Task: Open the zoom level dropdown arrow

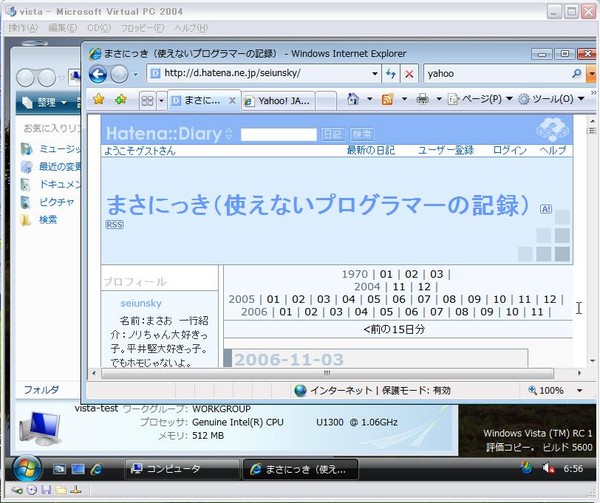Action: click(580, 391)
